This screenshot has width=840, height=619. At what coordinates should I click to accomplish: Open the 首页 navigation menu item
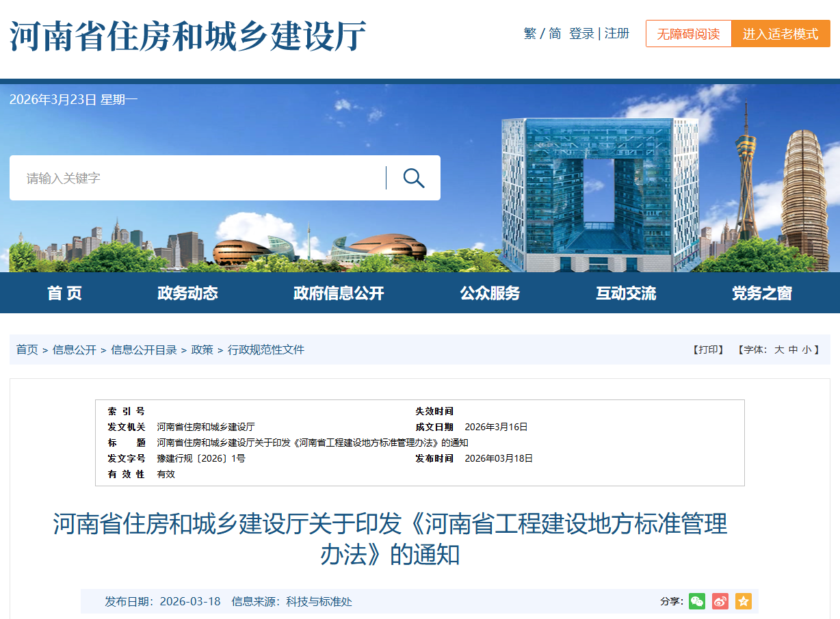pyautogui.click(x=64, y=293)
